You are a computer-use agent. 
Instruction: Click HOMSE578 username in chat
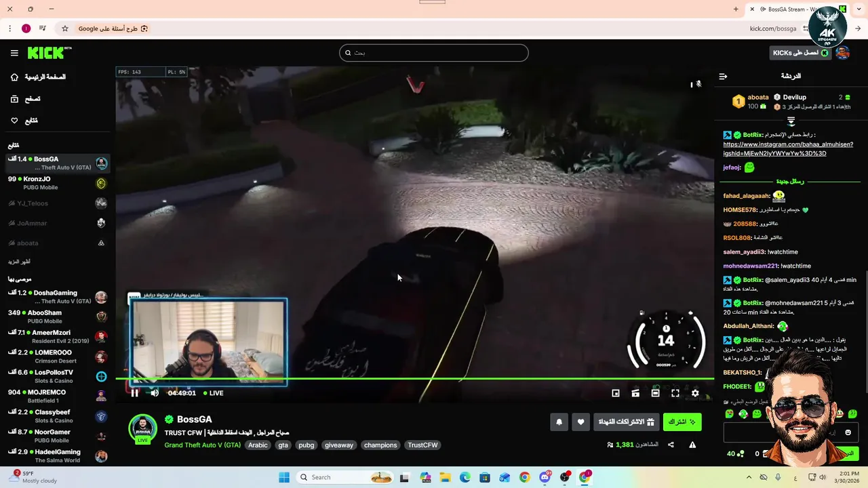pyautogui.click(x=739, y=210)
